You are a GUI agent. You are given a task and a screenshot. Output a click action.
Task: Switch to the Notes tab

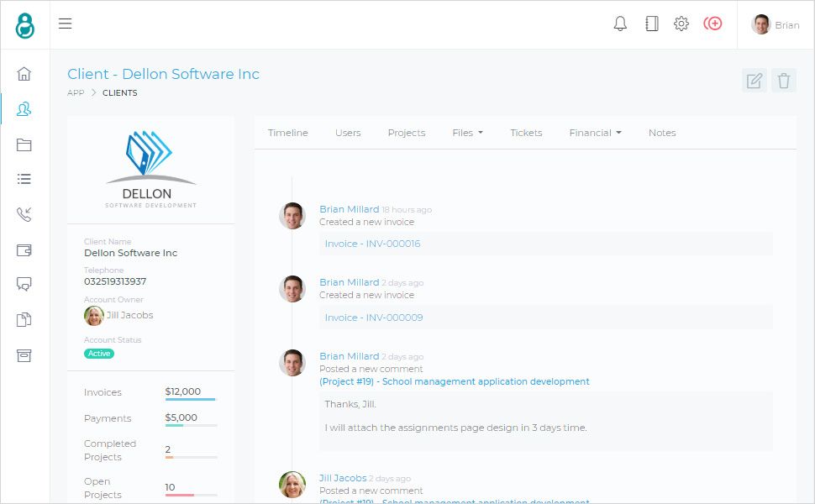tap(662, 133)
